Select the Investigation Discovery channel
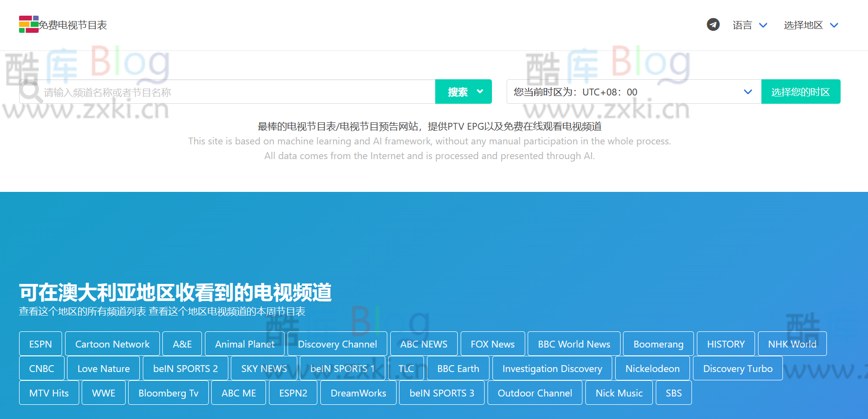Viewport: 868px width, 419px height. (552, 368)
